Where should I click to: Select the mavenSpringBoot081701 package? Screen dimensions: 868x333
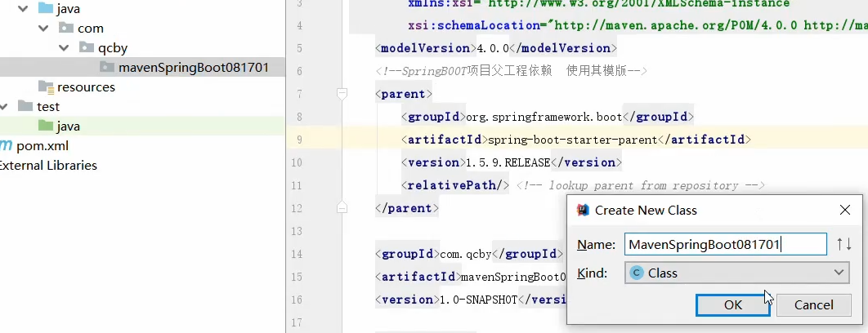[x=193, y=68]
